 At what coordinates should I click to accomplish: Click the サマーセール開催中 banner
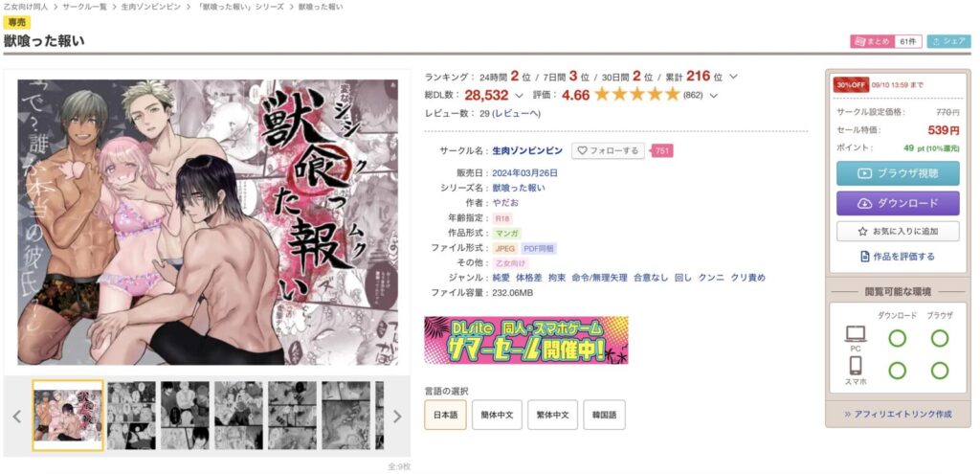[526, 340]
